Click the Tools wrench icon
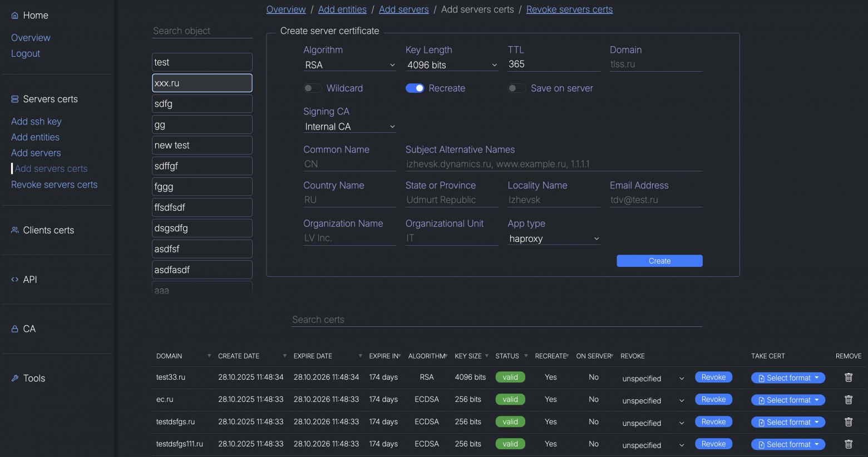868x457 pixels. (x=15, y=378)
